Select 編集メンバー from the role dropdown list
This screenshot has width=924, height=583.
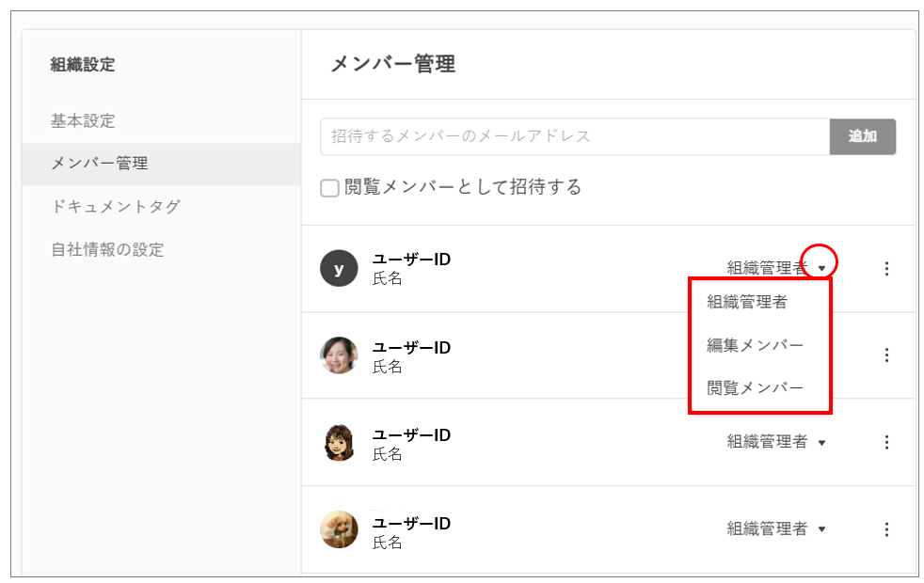point(755,345)
